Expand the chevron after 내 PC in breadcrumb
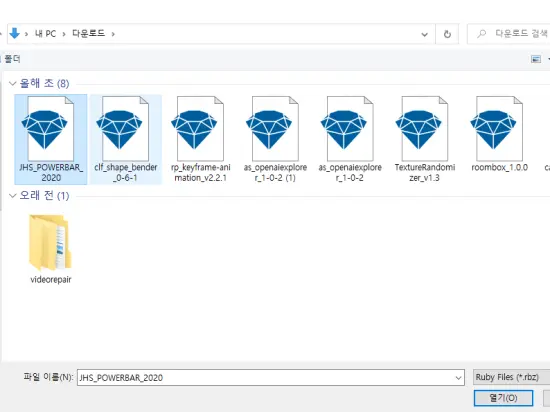 pos(64,34)
